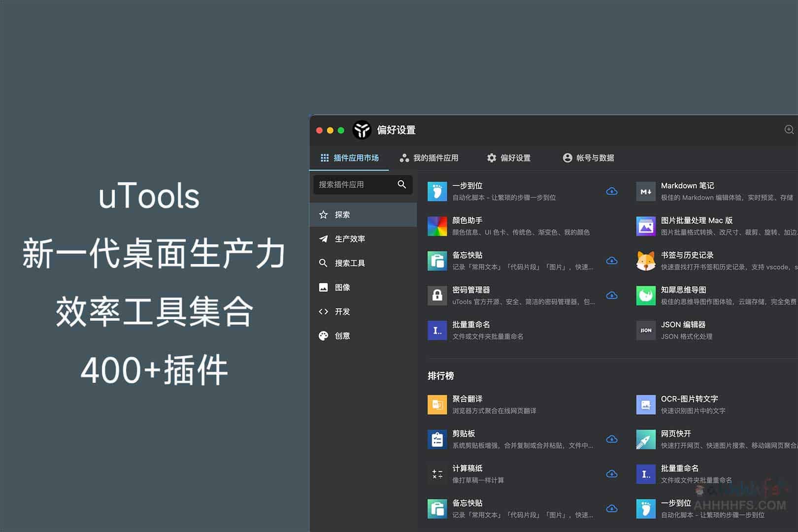Select 图像 category
The image size is (798, 532).
click(x=363, y=287)
